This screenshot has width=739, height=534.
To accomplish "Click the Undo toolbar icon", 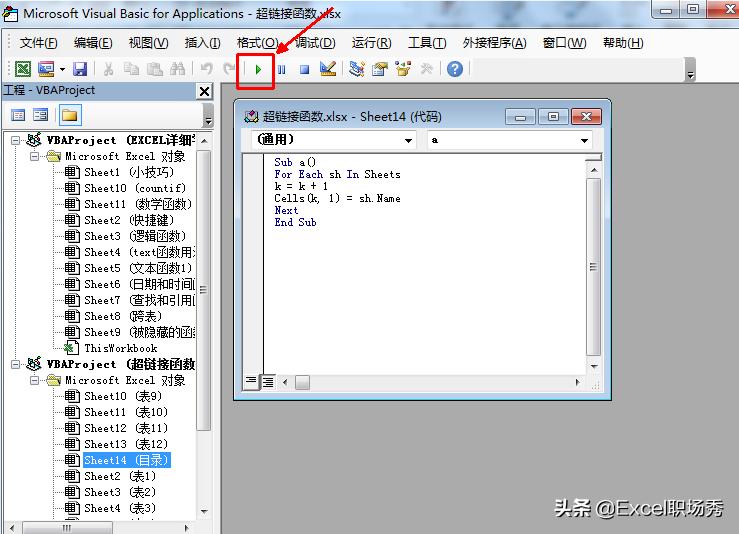I will [x=206, y=69].
